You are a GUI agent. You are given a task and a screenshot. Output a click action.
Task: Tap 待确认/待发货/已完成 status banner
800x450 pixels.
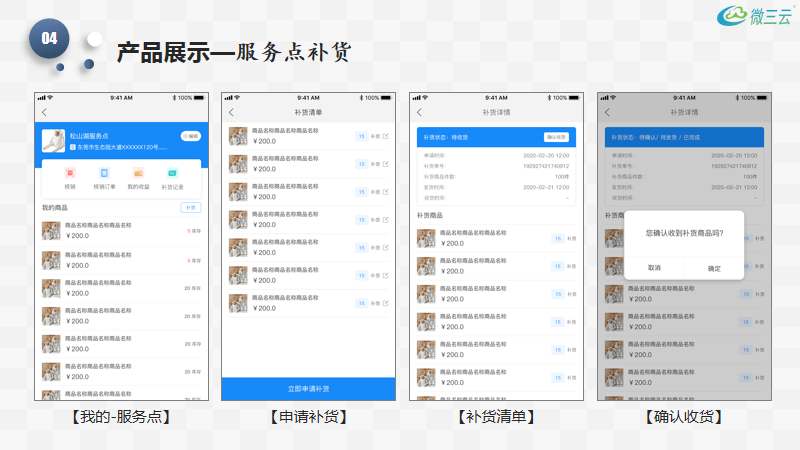684,137
